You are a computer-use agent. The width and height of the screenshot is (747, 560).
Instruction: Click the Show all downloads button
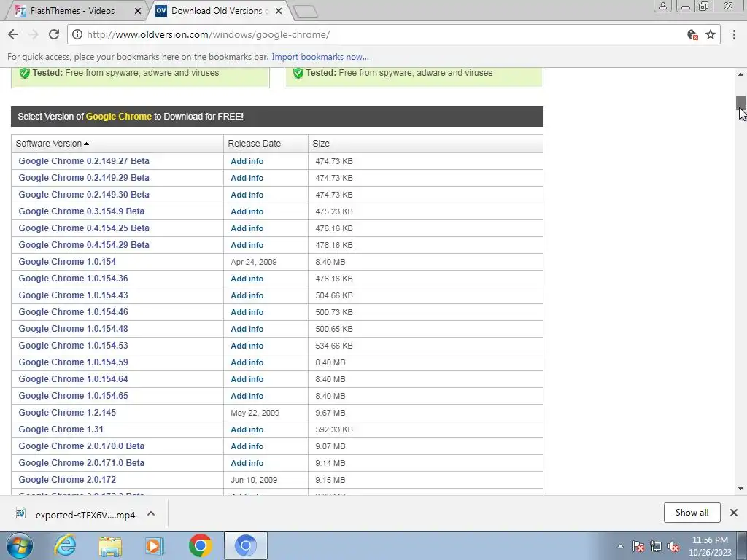coord(692,513)
